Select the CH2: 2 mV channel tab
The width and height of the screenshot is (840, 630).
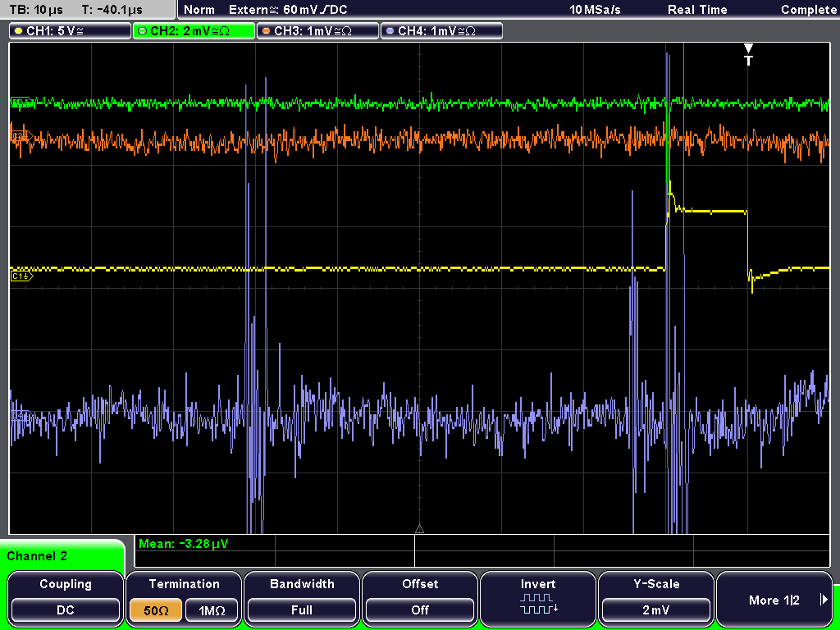(x=194, y=30)
